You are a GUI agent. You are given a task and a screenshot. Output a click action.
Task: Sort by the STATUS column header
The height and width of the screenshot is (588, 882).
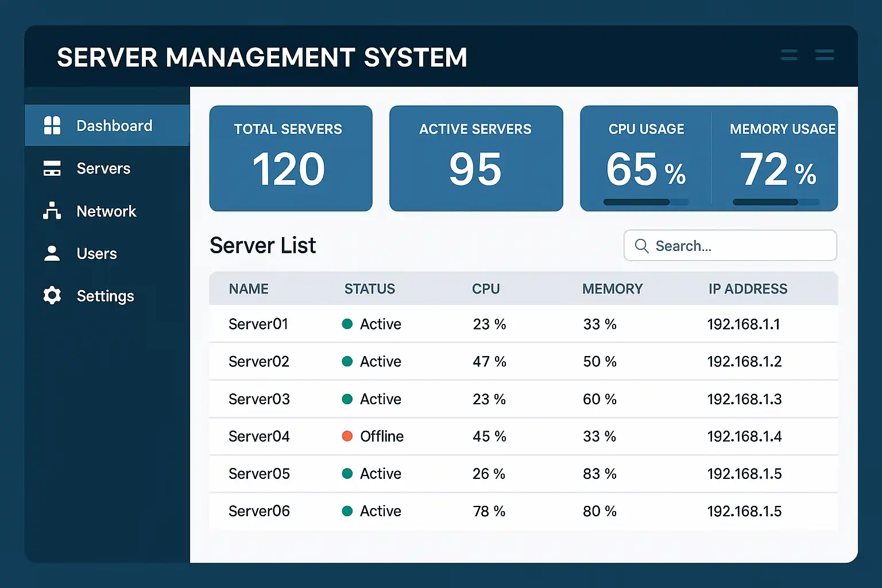coord(369,289)
